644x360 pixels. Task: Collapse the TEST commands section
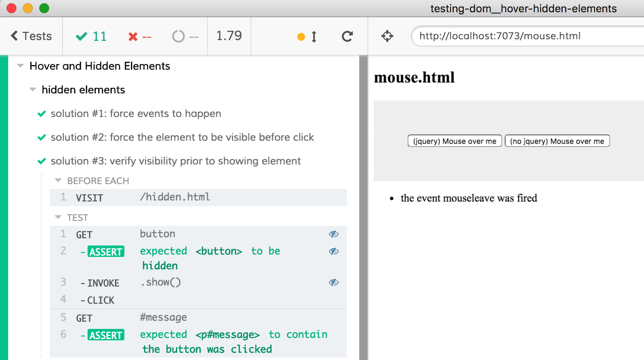click(72, 218)
